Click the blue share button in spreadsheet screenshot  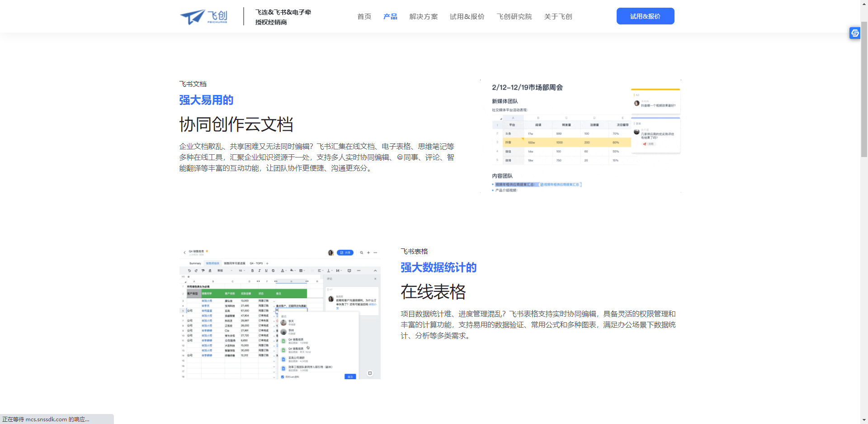coord(345,252)
